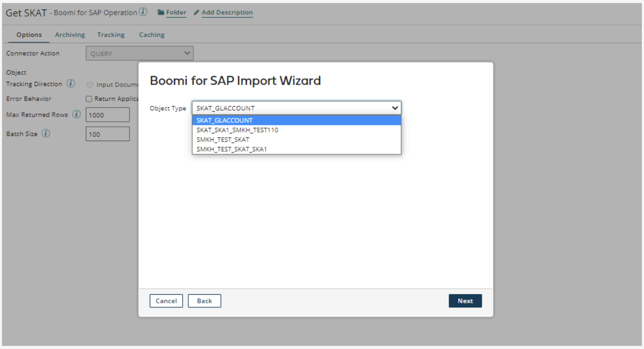Click Batch Size info icon
This screenshot has width=644, height=349.
tap(46, 133)
